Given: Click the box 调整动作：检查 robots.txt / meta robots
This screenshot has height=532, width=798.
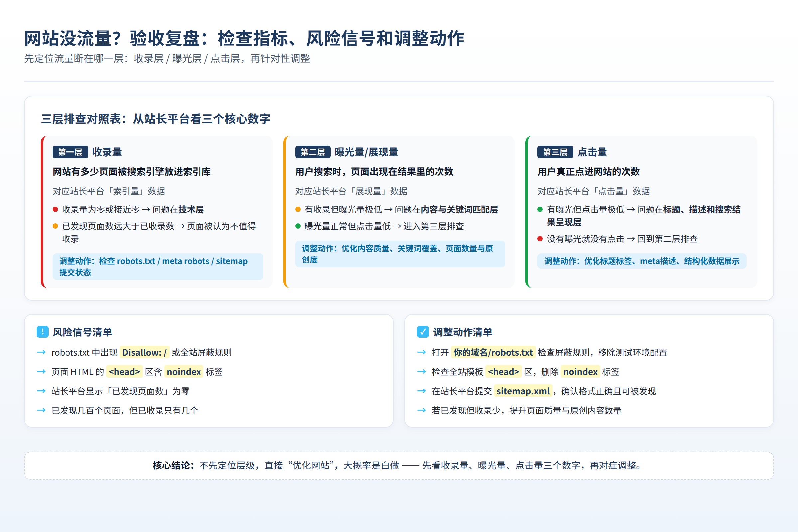Looking at the screenshot, I should click(158, 267).
